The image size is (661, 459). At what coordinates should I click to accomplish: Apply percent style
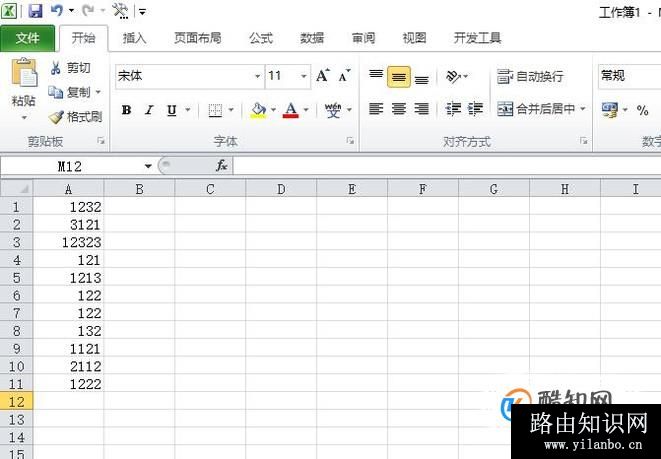tap(642, 110)
